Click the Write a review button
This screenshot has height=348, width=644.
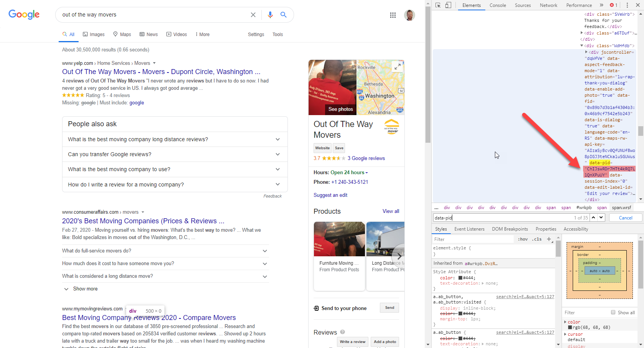point(353,342)
